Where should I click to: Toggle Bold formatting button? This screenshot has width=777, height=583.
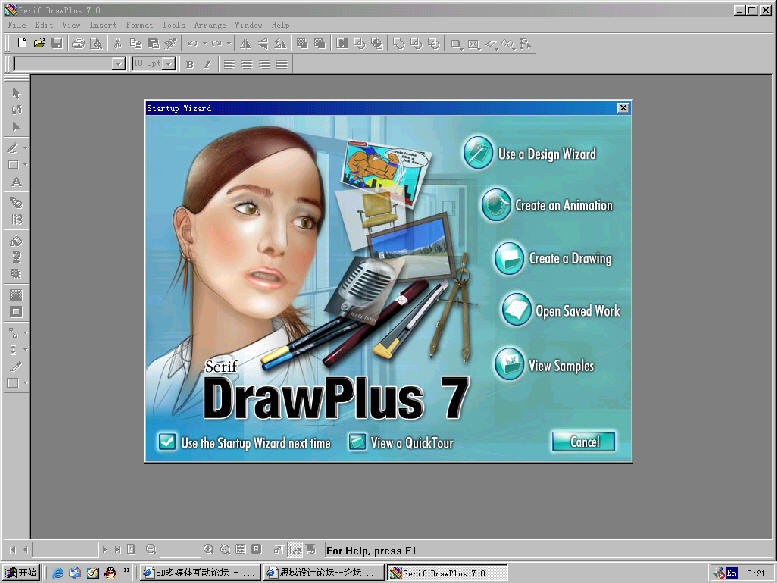coord(189,64)
